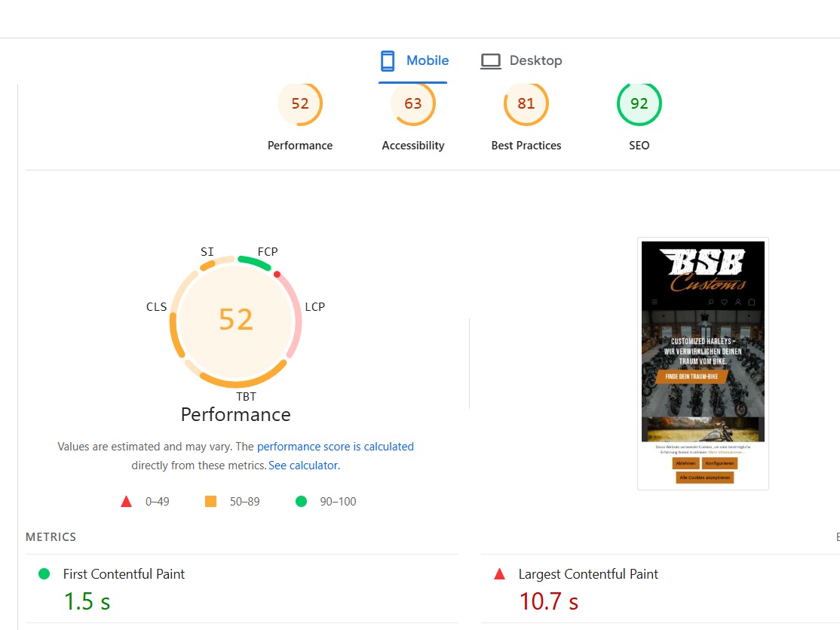Screen dimensions: 840x630
Task: Click the Desktop monitor icon
Action: pos(491,61)
